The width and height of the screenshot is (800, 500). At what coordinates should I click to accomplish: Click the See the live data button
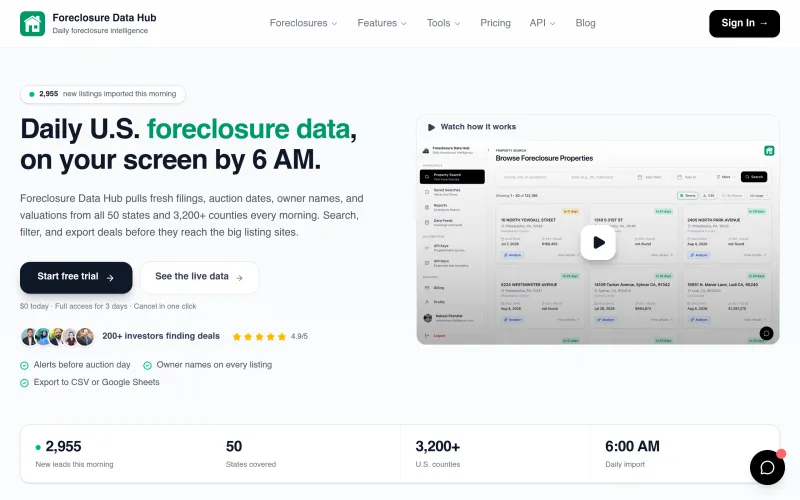point(199,278)
